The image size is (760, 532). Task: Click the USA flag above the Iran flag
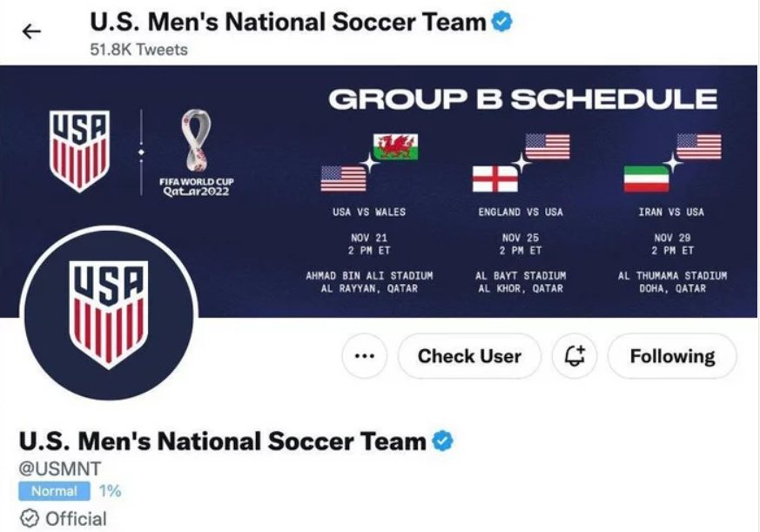(x=698, y=146)
